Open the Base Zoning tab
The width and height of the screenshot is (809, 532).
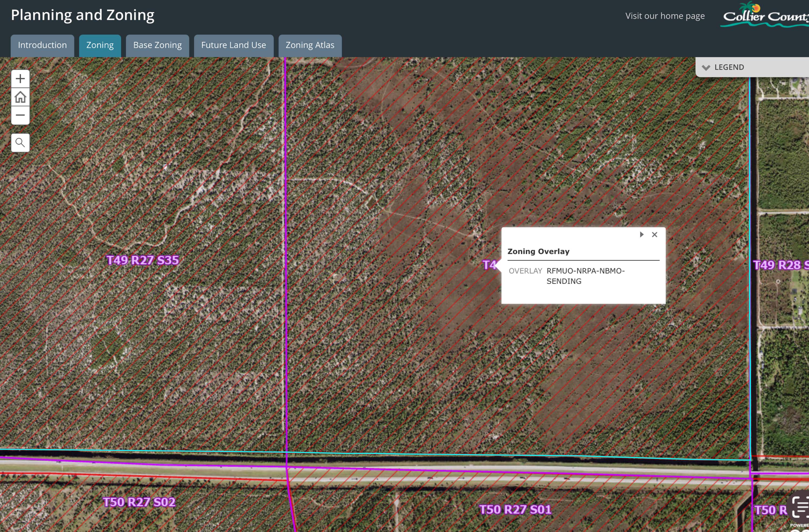click(157, 45)
